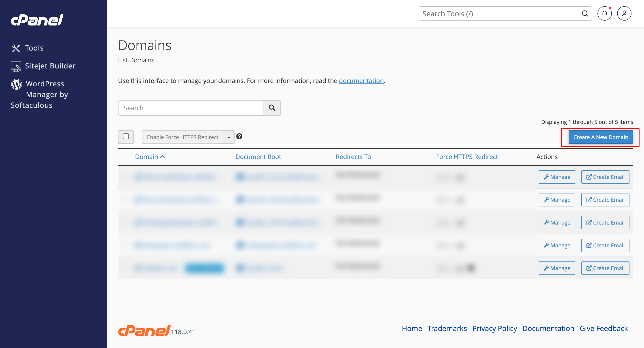This screenshot has height=348, width=644.
Task: Expand the Force HTTPS Redirect dropdown arrow
Action: (x=229, y=137)
